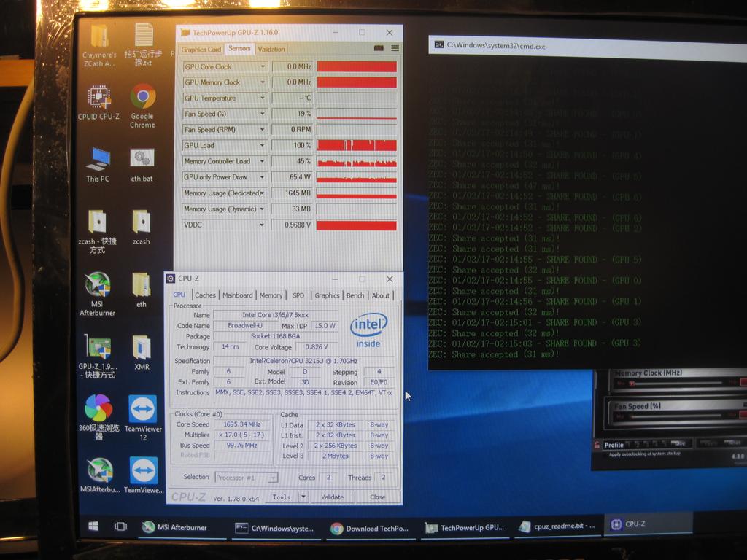Viewport: 747px width, 560px height.
Task: Open the Mainboard tab in CPU-Z
Action: click(238, 295)
